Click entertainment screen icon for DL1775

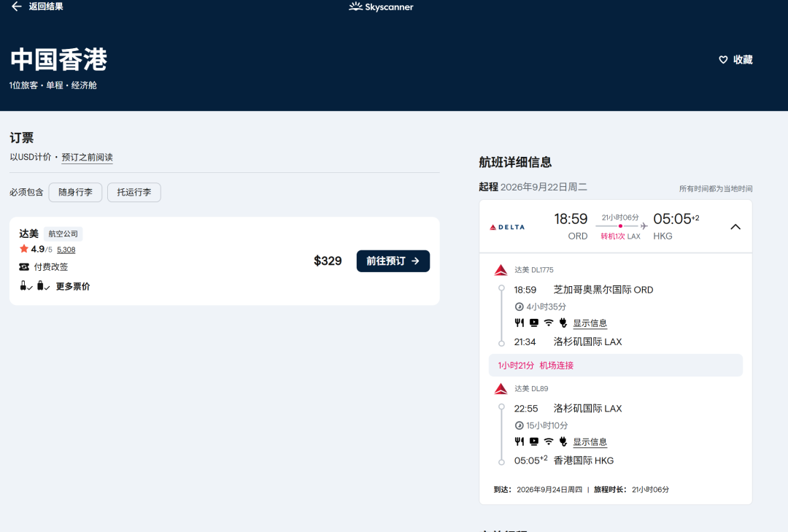(x=533, y=323)
